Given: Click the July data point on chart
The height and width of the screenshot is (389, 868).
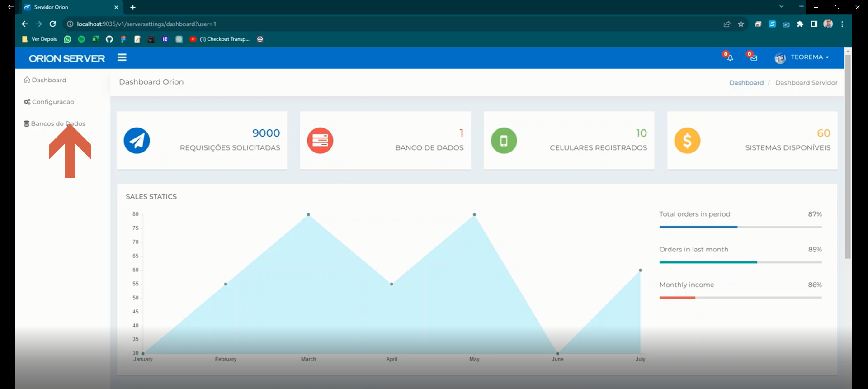Looking at the screenshot, I should 640,270.
